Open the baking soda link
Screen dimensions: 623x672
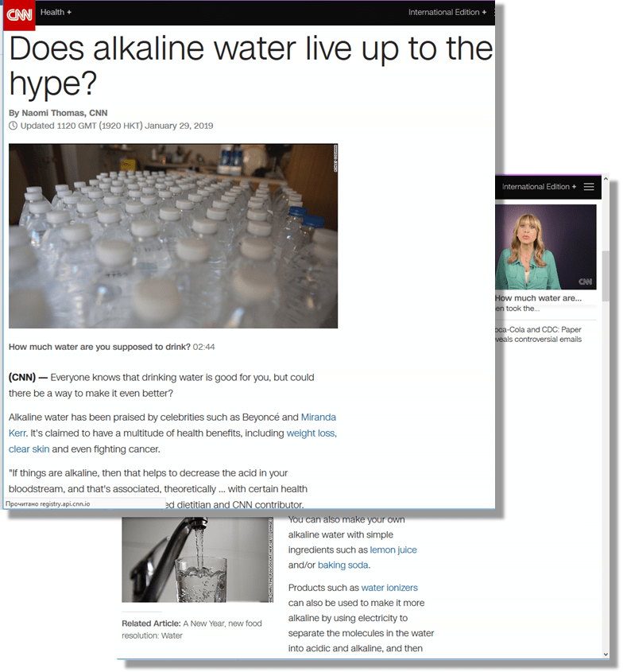click(x=342, y=565)
